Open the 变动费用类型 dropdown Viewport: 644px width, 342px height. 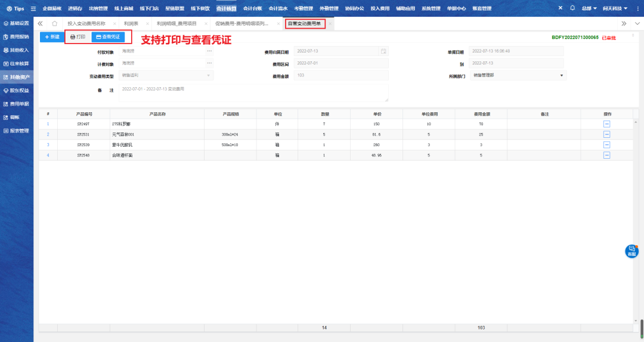pos(209,76)
